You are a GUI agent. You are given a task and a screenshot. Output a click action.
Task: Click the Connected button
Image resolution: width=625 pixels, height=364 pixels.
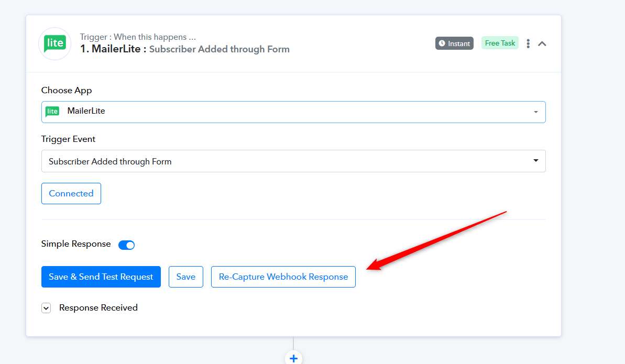pos(71,193)
